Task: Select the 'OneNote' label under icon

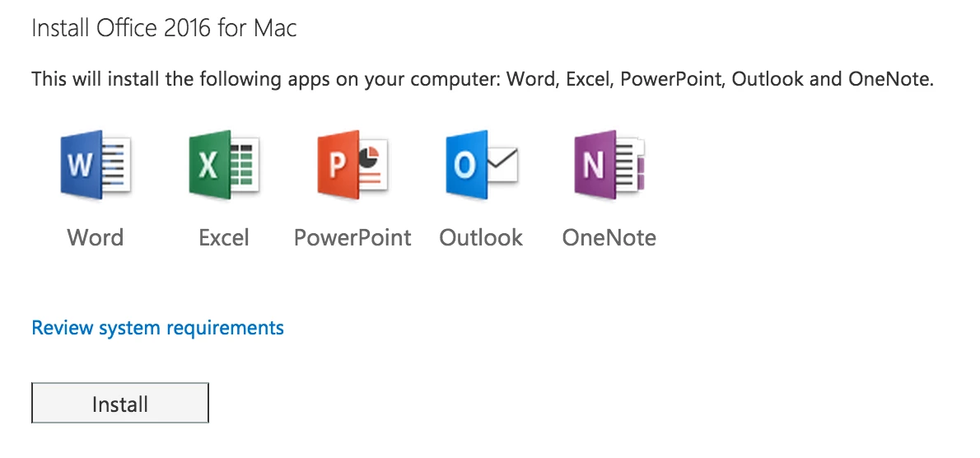Action: tap(609, 237)
